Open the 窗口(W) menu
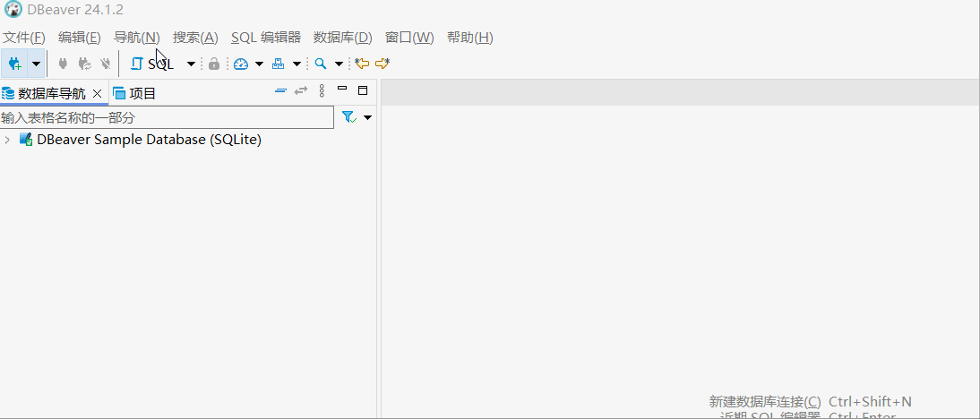This screenshot has width=980, height=419. tap(409, 38)
